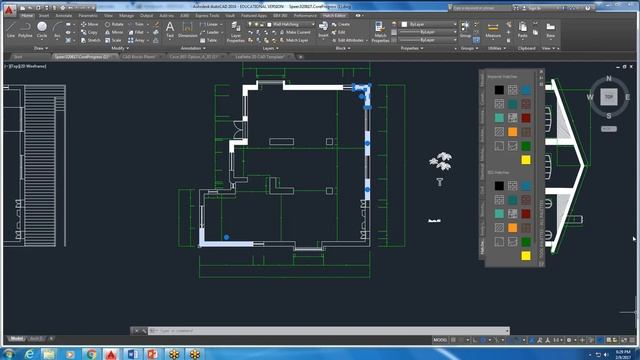640x360 pixels.
Task: Expand the Annotation panel
Action: 193,48
